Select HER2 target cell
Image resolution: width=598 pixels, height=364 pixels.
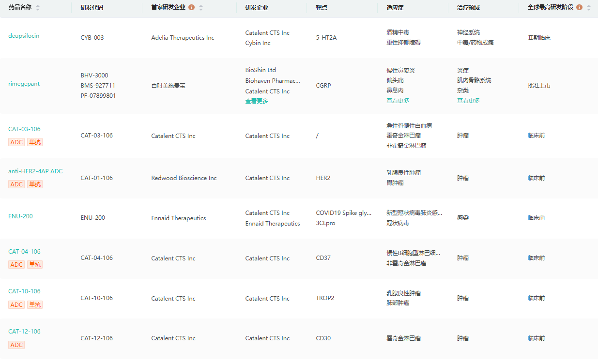[x=323, y=178]
